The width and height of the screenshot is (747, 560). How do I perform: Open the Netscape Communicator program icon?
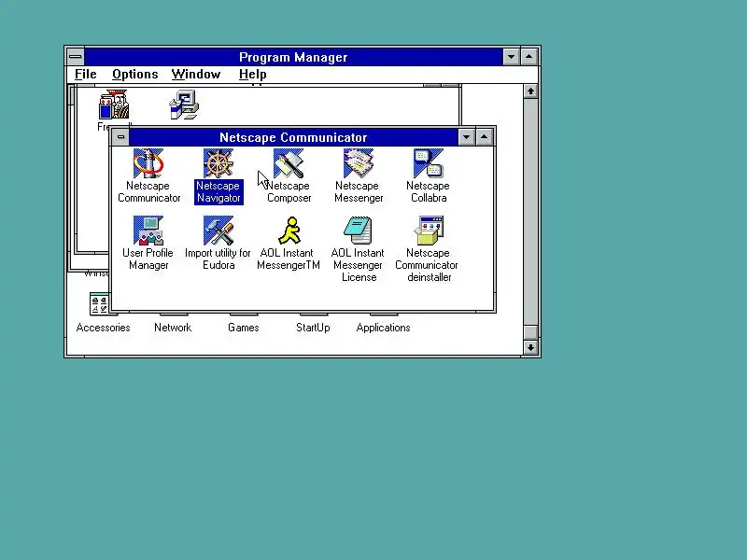148,163
